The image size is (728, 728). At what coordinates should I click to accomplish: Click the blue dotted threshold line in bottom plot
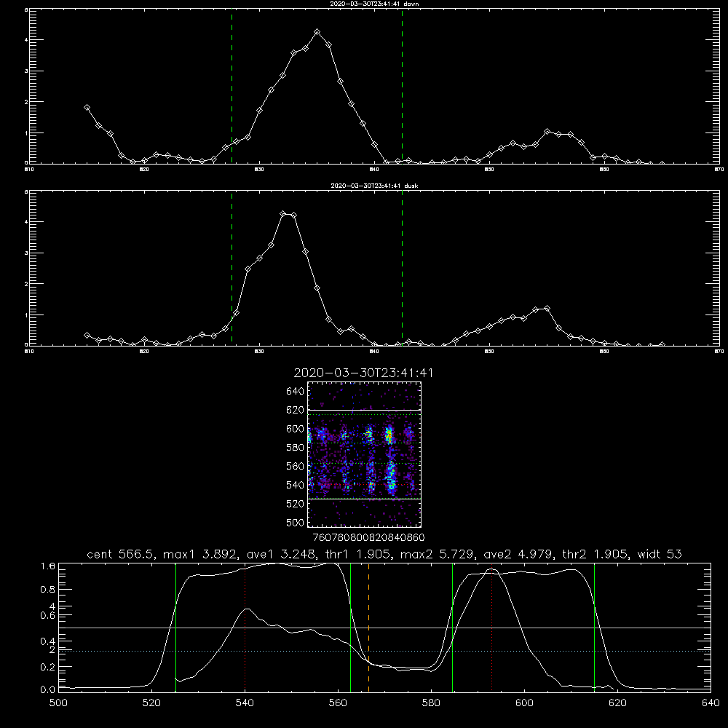coord(384,652)
